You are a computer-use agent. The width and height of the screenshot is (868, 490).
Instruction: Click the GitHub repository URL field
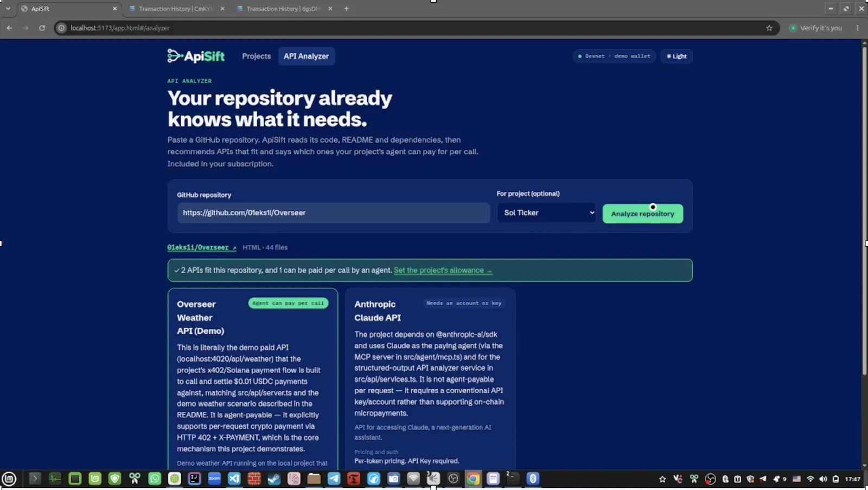coord(333,213)
